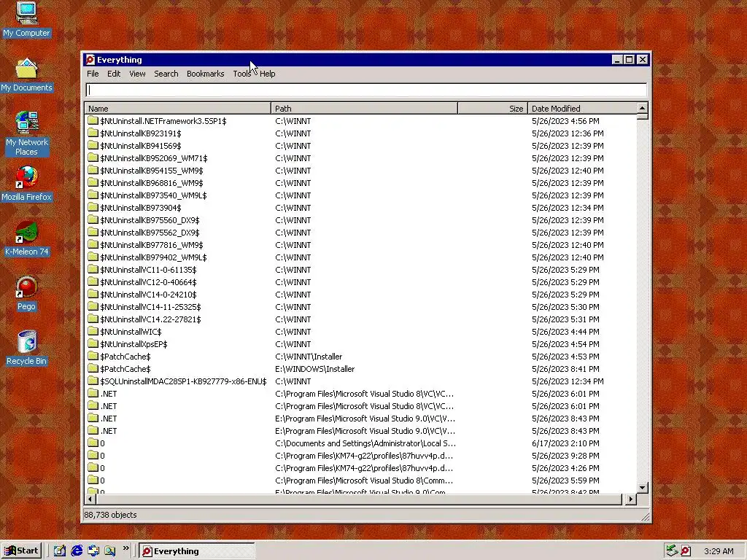Open My Network Places icon
The height and width of the screenshot is (560, 747).
coord(26,133)
